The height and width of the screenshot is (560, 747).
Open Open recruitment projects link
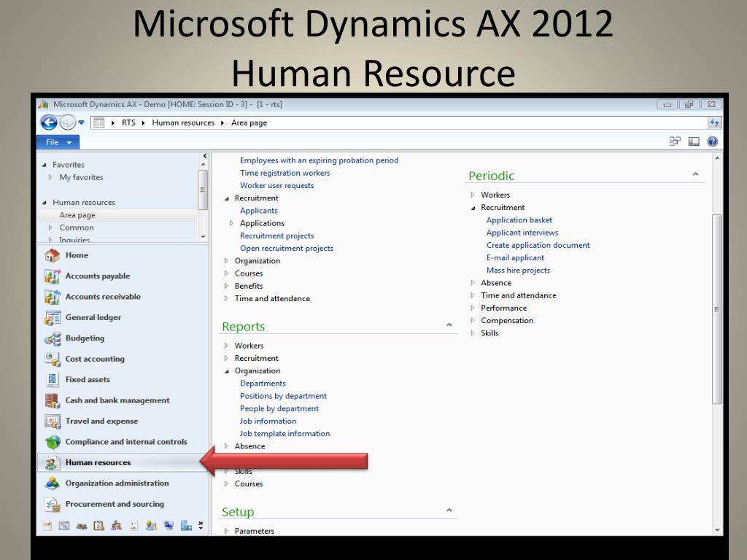click(287, 248)
